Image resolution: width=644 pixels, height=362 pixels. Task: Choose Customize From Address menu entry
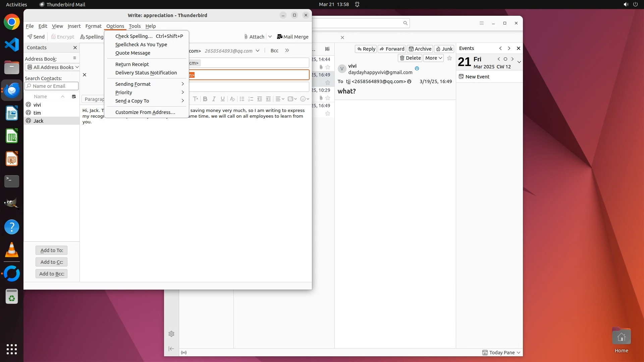(x=145, y=112)
